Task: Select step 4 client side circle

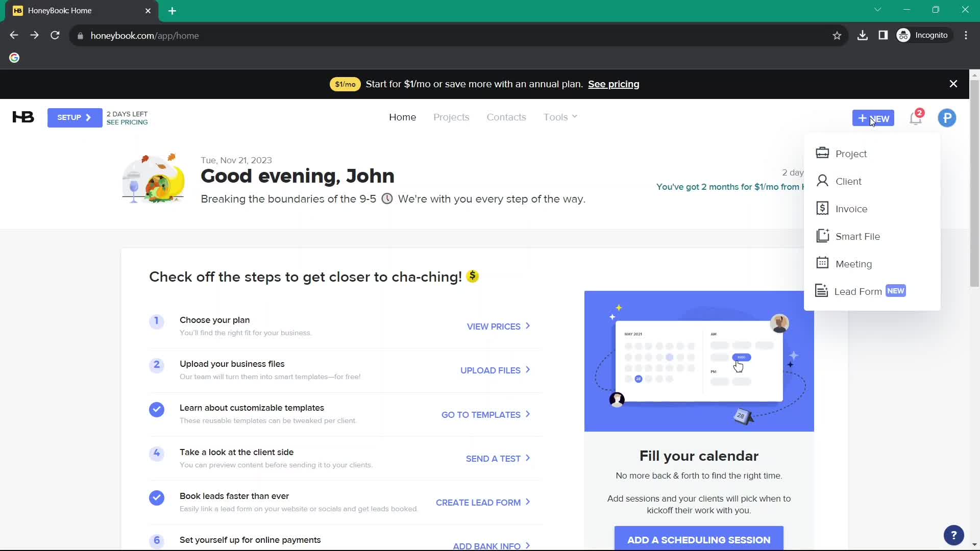Action: pos(157,453)
